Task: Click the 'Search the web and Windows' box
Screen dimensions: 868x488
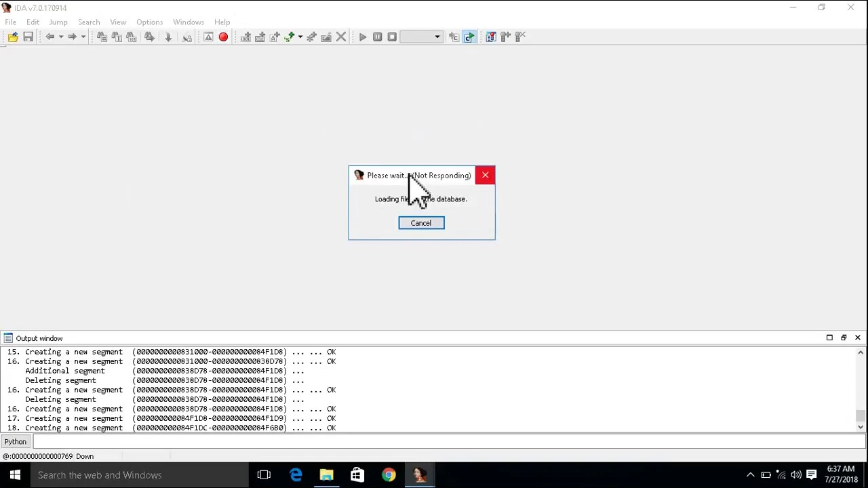Action: (140, 475)
